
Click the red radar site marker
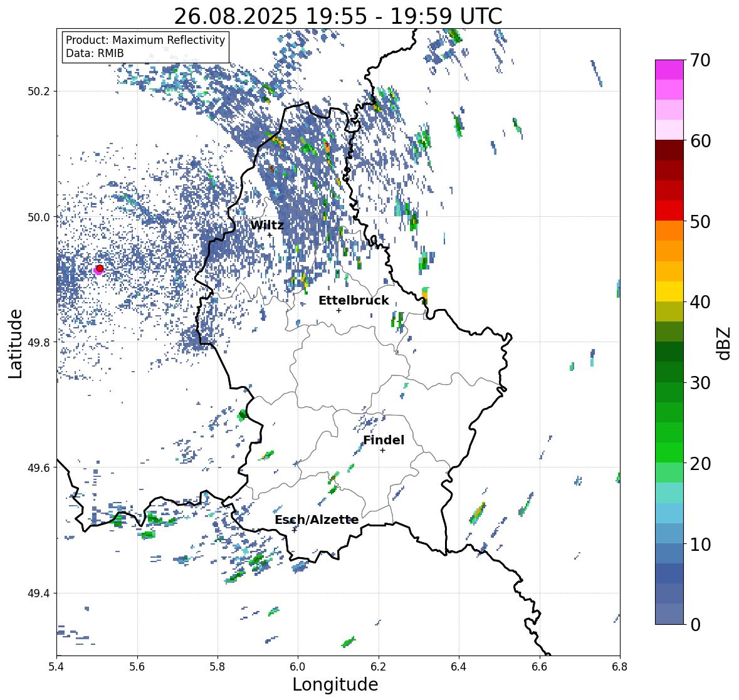[100, 268]
